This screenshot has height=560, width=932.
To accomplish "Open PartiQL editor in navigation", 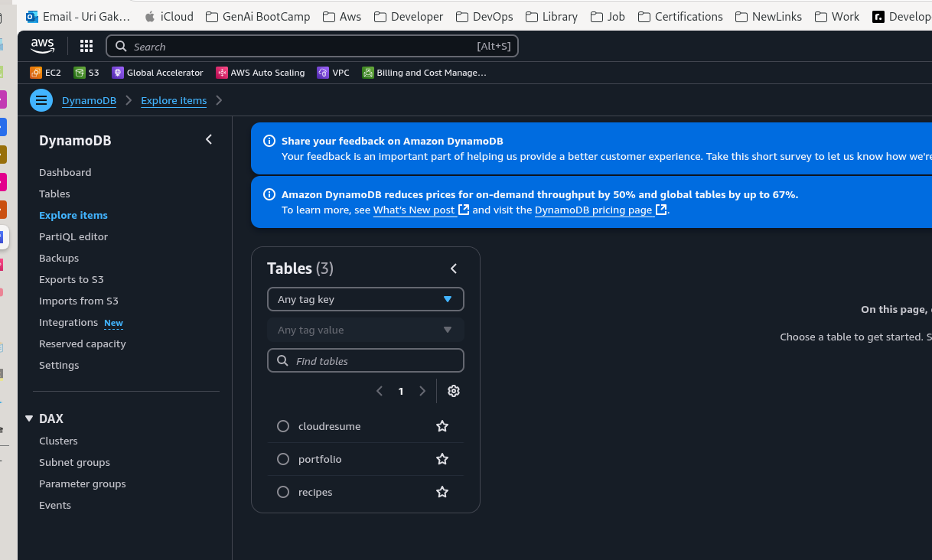I will click(73, 236).
